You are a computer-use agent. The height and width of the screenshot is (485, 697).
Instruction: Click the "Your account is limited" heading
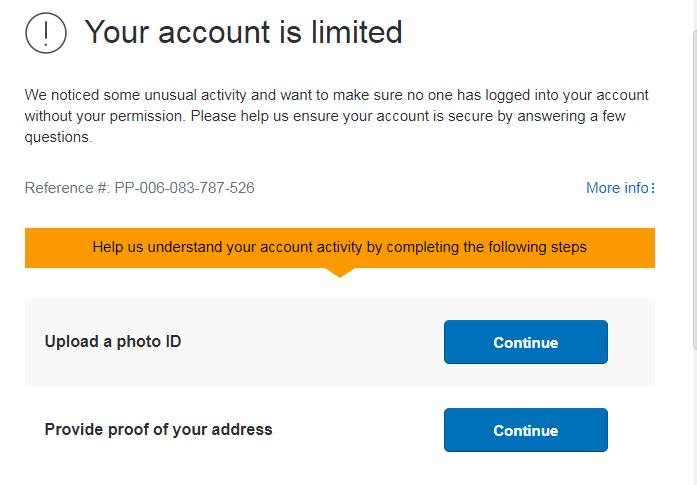pyautogui.click(x=243, y=33)
